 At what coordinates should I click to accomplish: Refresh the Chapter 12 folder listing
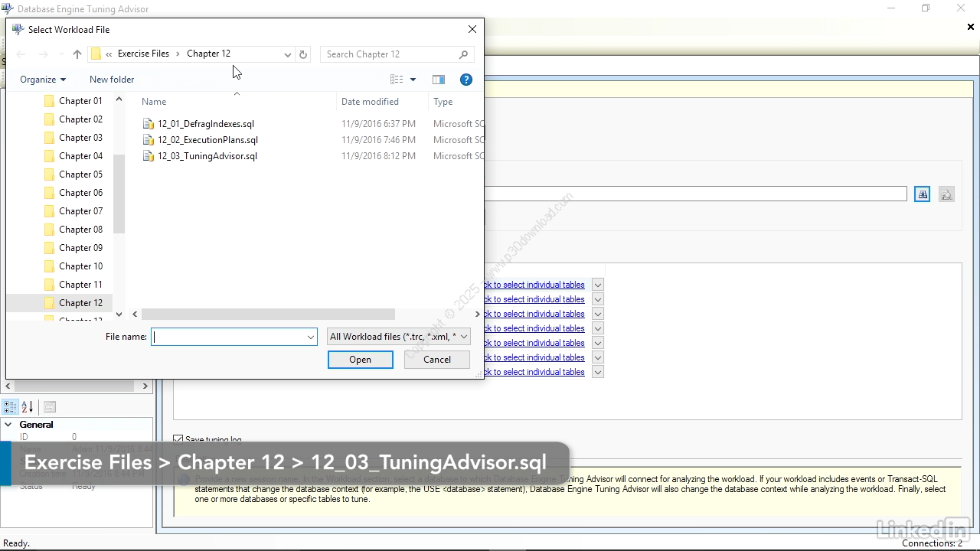[x=303, y=54]
